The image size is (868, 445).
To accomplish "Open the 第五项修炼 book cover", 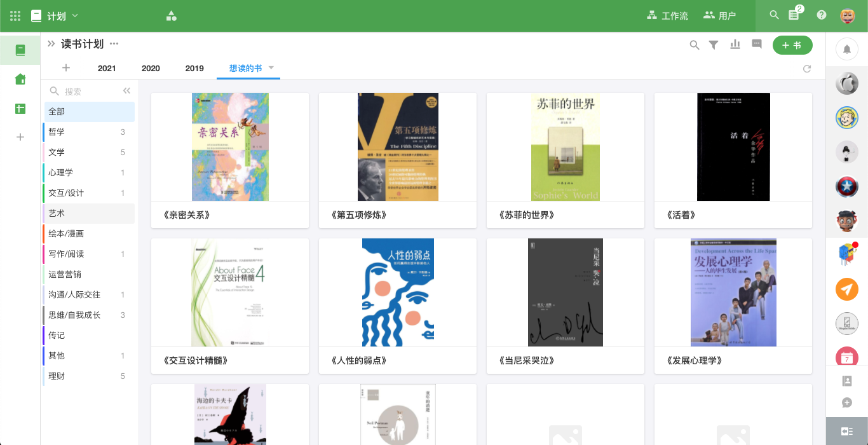I will pyautogui.click(x=398, y=147).
